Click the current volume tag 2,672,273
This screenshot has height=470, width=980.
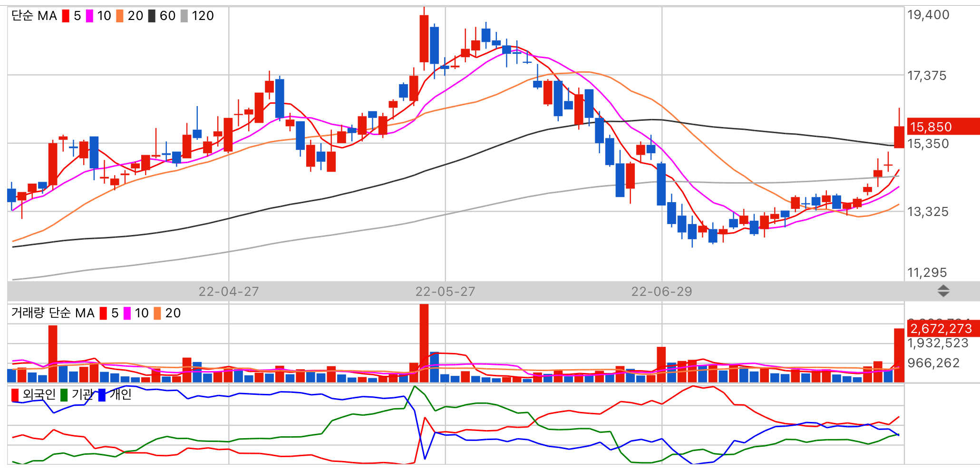(943, 328)
